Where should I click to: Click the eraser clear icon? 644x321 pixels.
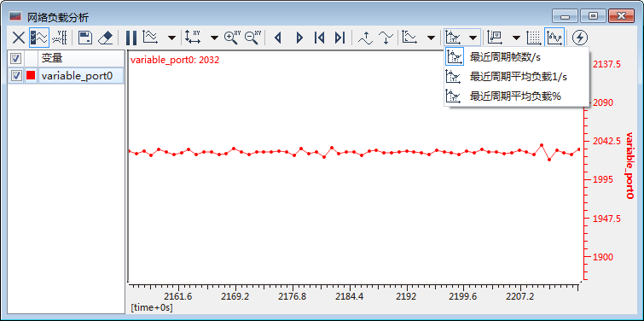[x=106, y=38]
